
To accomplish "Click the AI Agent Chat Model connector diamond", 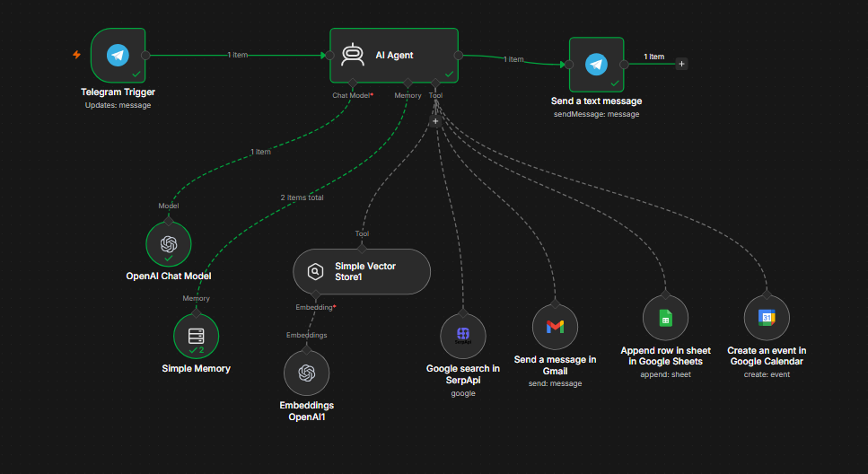I will [x=353, y=83].
